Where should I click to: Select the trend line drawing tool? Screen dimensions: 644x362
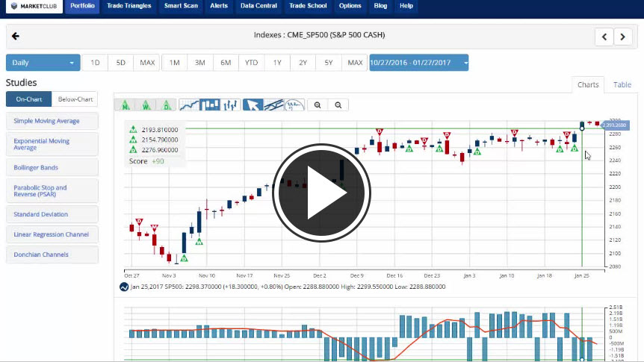point(273,105)
